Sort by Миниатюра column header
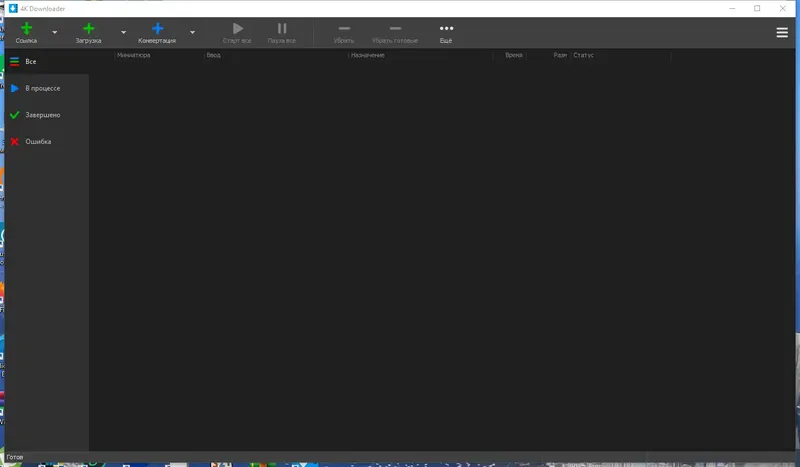This screenshot has width=800, height=467. [x=134, y=55]
